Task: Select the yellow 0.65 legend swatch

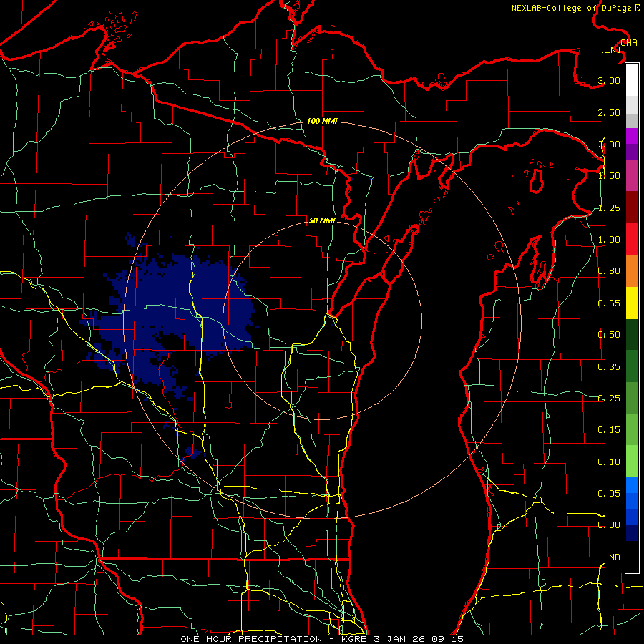Action: pos(632,303)
